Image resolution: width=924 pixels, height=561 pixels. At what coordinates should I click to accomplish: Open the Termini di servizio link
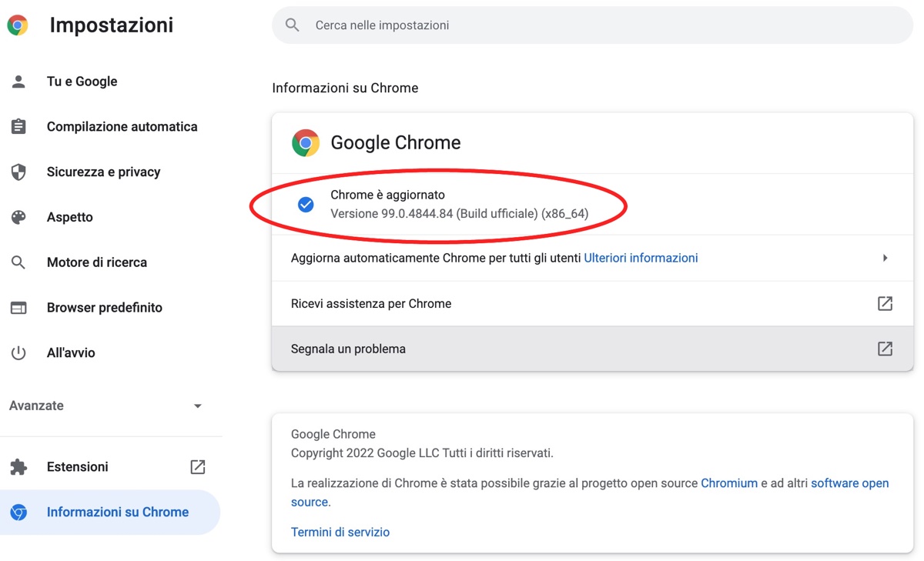[340, 533]
